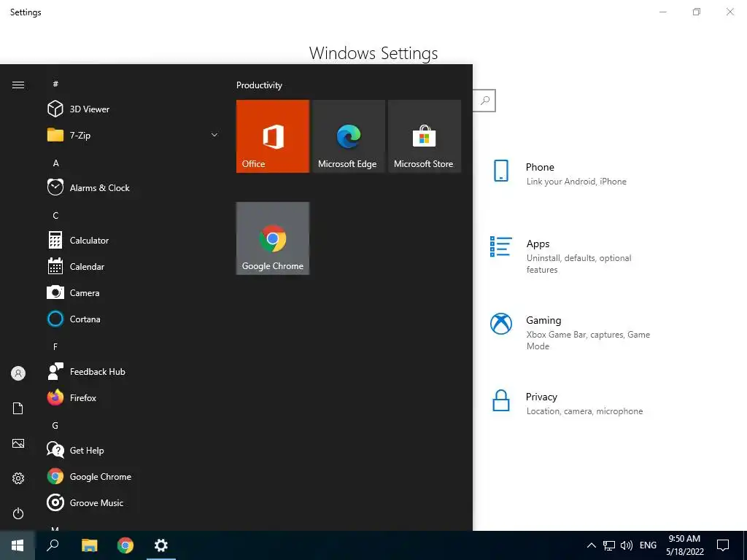The height and width of the screenshot is (560, 747).
Task: Expand the Start menu hamburger button
Action: pyautogui.click(x=18, y=85)
